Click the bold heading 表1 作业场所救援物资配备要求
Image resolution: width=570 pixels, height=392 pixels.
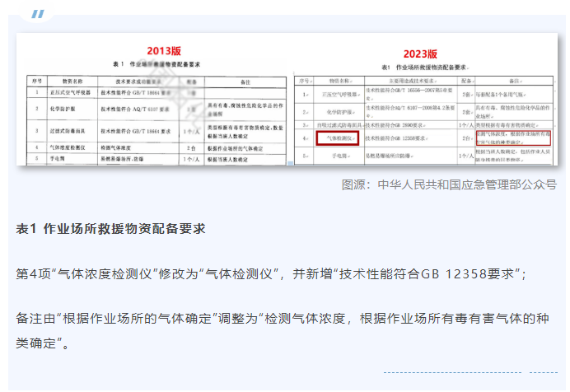point(110,228)
